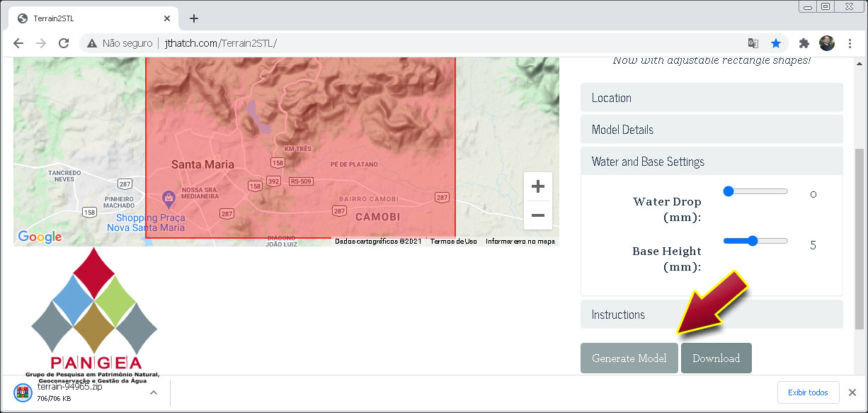Close the Terrain2STL tab

(x=168, y=18)
